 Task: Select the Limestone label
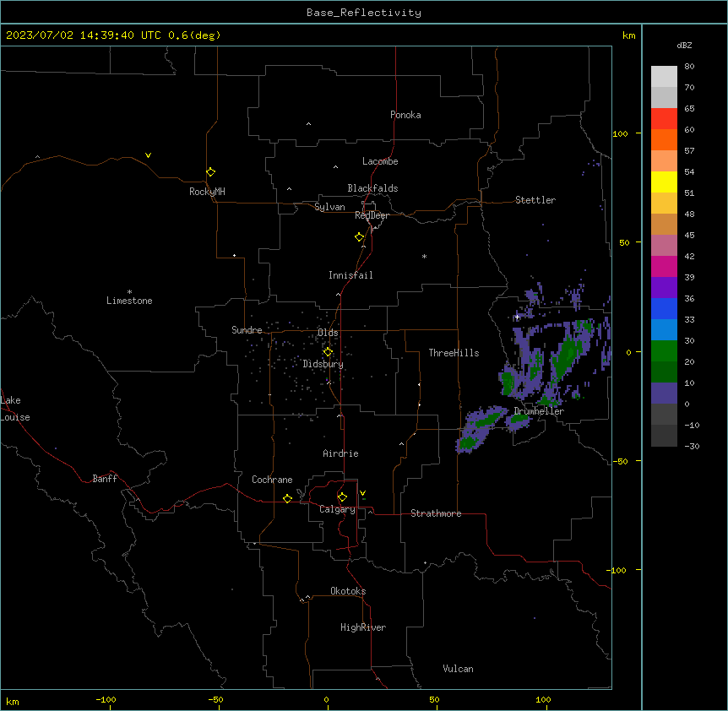coord(129,301)
